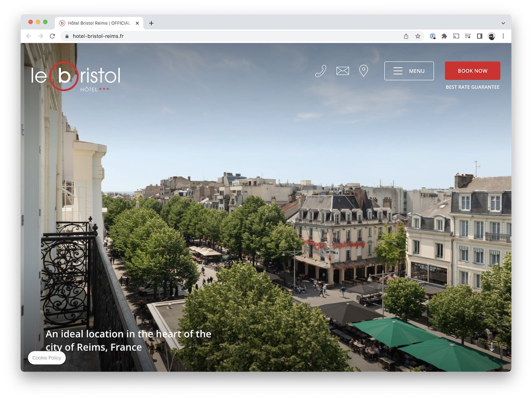Click the map location pin icon

coord(363,71)
